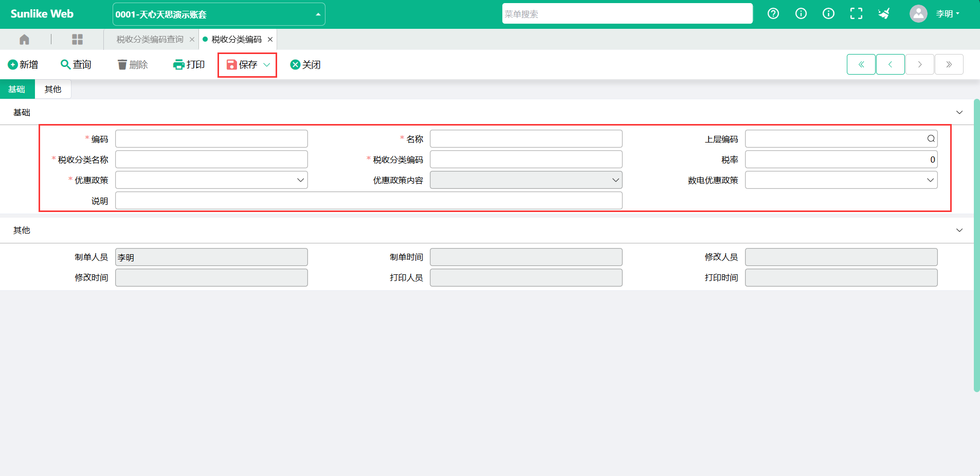Screen dimensions: 980x476
Task: Select the 基础 sub-tab
Action: (x=17, y=89)
